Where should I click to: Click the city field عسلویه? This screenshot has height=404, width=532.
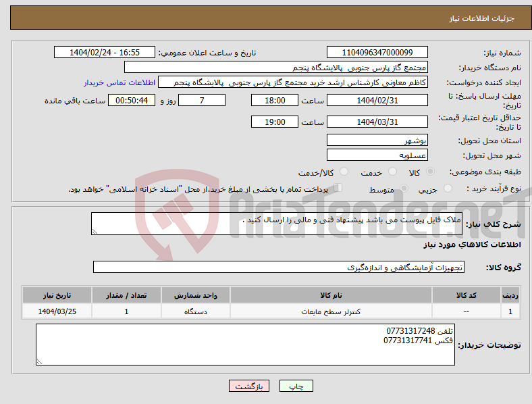[377, 155]
